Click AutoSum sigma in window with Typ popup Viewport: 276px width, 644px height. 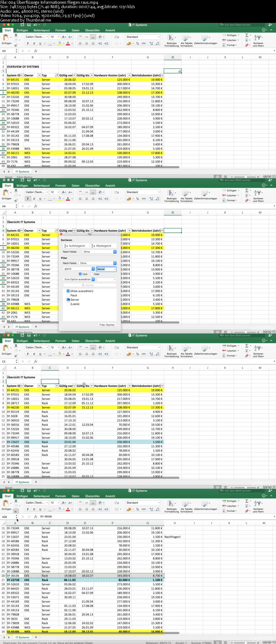(x=247, y=191)
